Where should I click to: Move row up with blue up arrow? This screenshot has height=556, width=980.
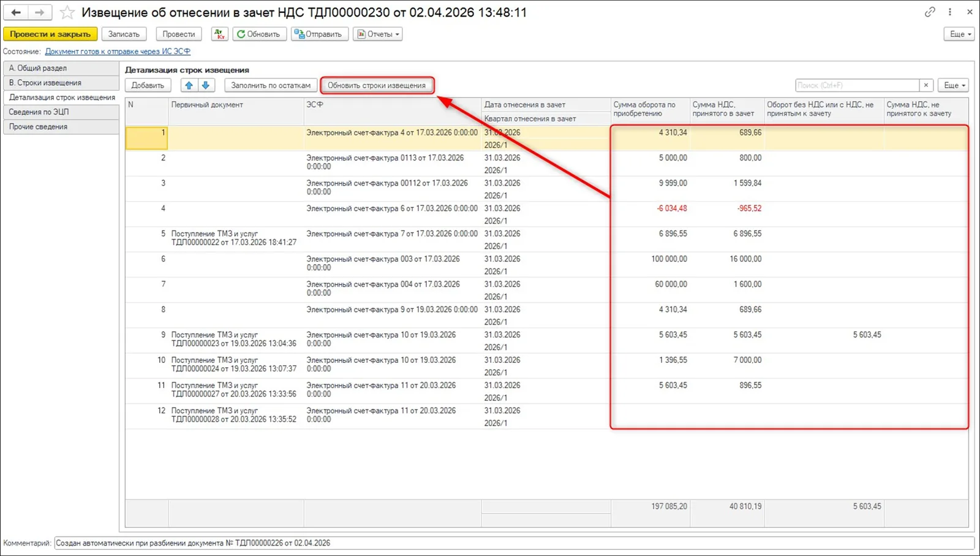189,85
